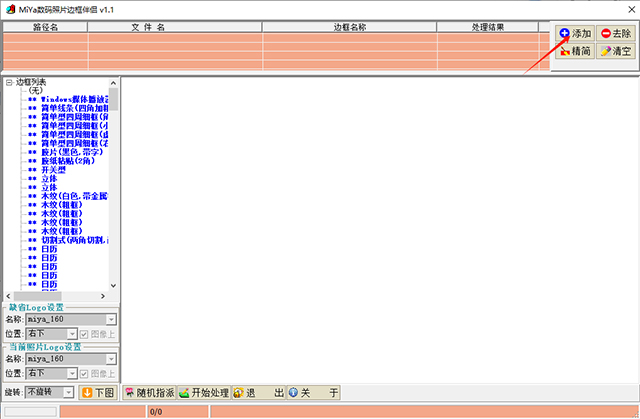Close the MiYa window

coord(631,9)
